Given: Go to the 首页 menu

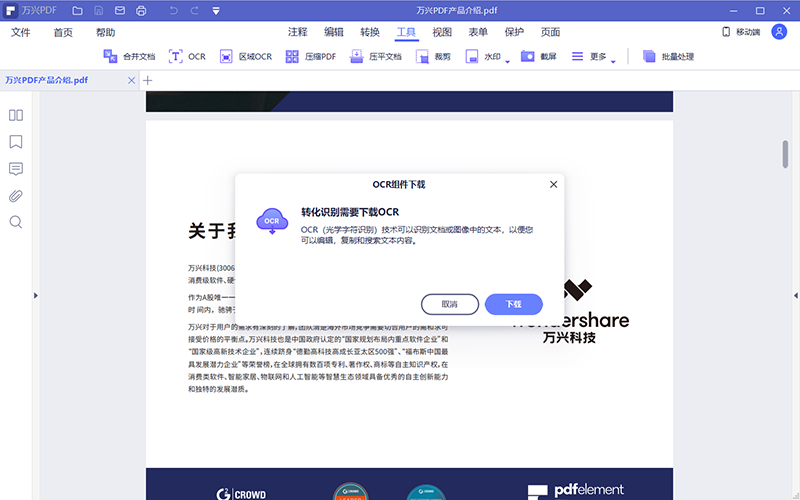Looking at the screenshot, I should 63,33.
